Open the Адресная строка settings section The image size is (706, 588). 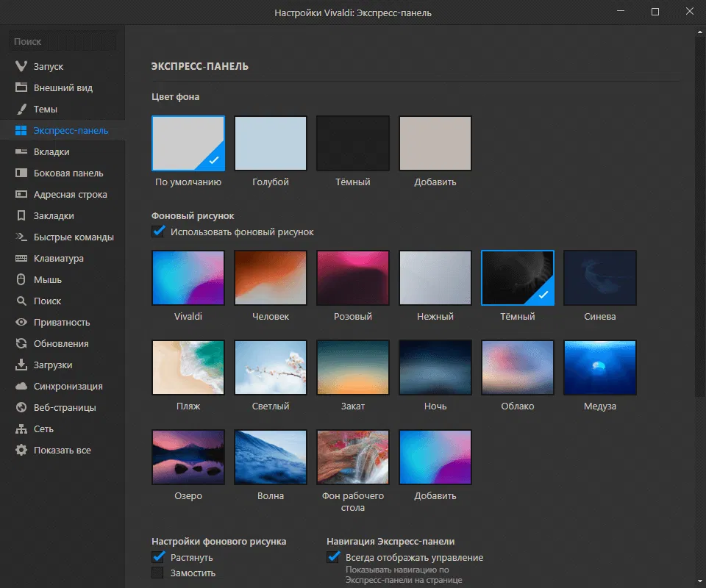tap(70, 195)
